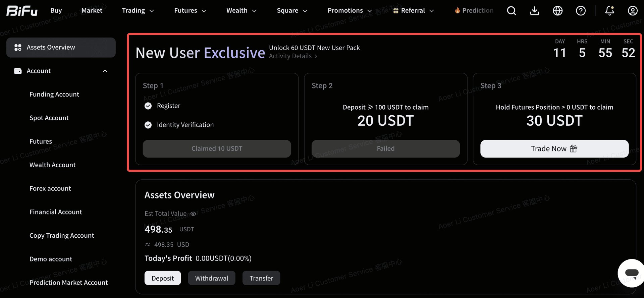Open the customer service chat bubble
The width and height of the screenshot is (644, 298).
[x=632, y=273]
